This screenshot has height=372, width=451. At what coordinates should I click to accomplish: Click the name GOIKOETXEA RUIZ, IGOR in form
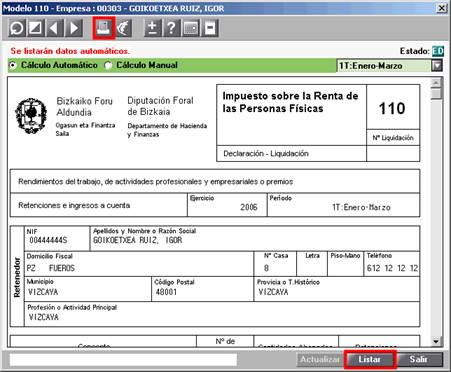click(x=137, y=240)
